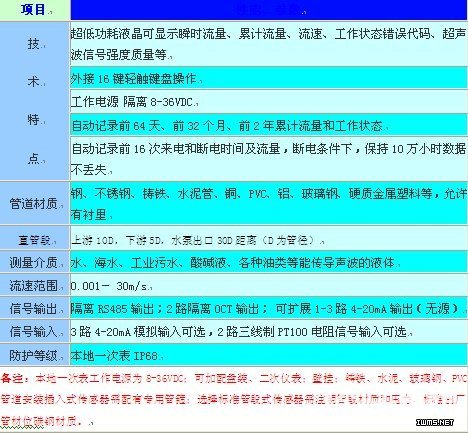
Task: Select the 防护等级 label cell
Action: coord(34,355)
